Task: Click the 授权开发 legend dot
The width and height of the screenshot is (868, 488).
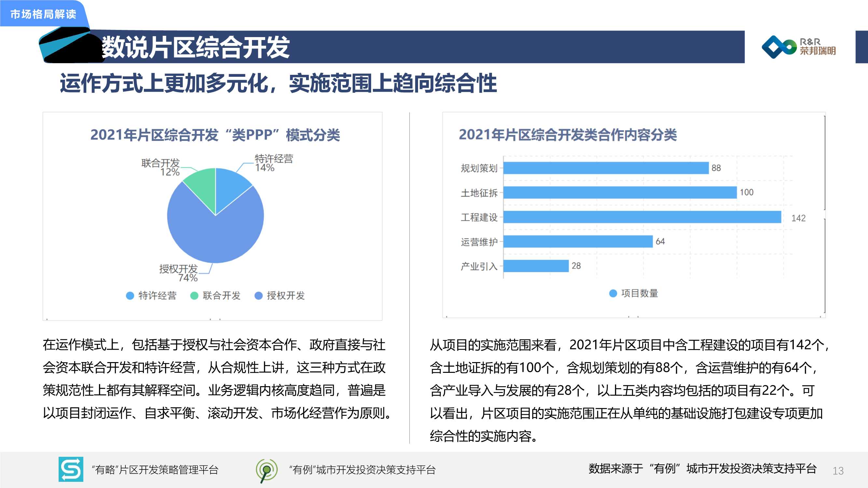Action: 259,296
